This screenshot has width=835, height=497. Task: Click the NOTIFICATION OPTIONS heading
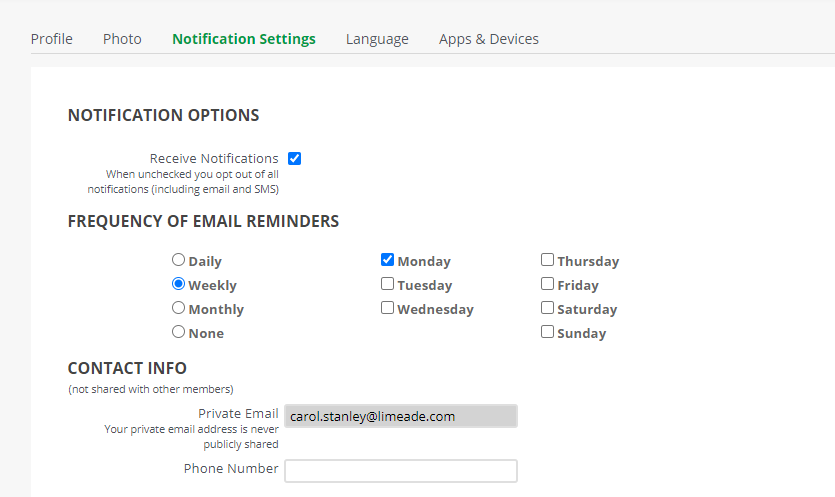point(163,115)
